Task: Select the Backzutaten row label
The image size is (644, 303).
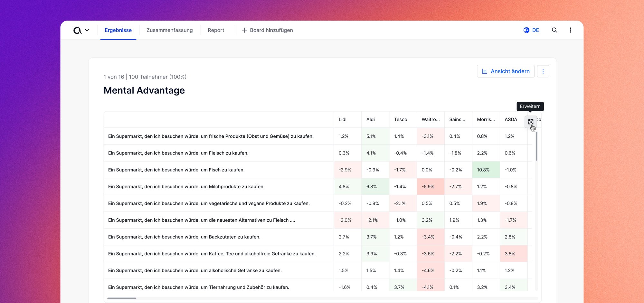Action: (x=184, y=237)
